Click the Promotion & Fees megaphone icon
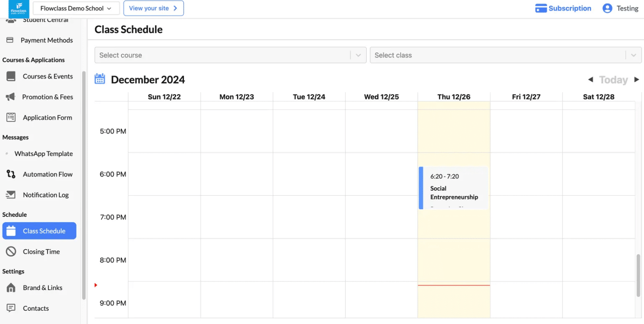 (11, 97)
